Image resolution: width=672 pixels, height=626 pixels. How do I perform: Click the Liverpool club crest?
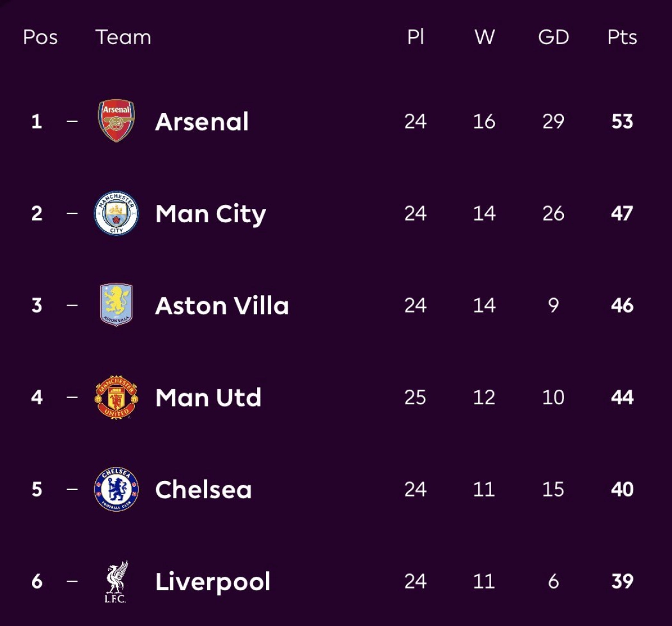click(116, 581)
